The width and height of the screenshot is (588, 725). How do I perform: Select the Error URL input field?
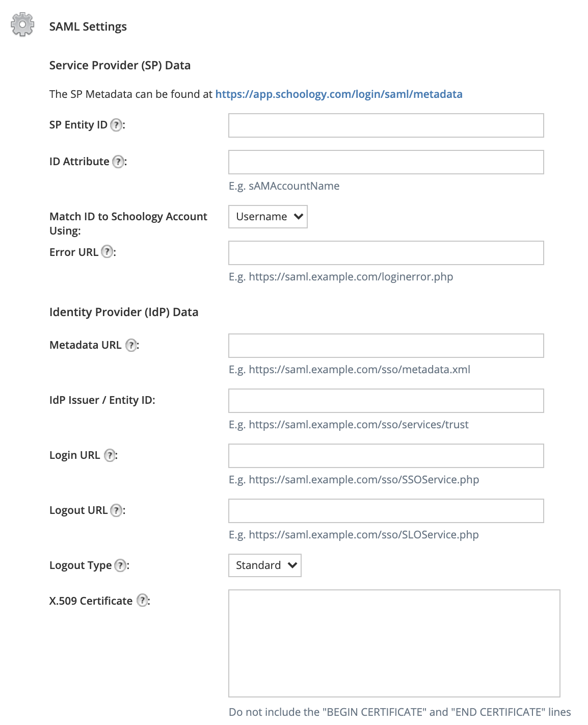tap(386, 253)
